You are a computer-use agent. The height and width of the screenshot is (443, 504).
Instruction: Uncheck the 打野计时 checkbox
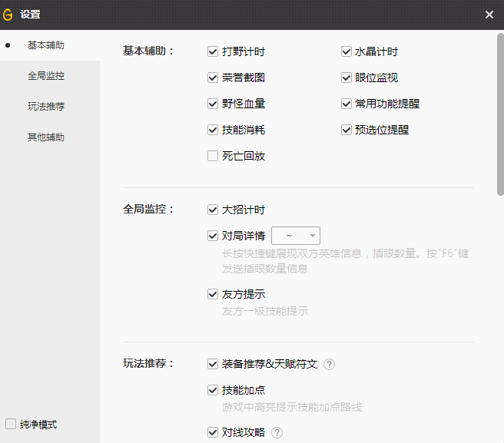click(213, 52)
